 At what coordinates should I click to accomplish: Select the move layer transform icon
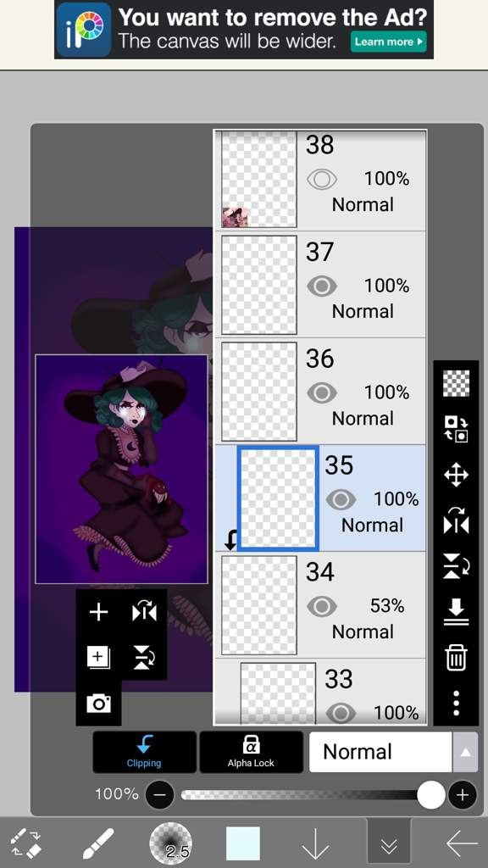(x=456, y=475)
